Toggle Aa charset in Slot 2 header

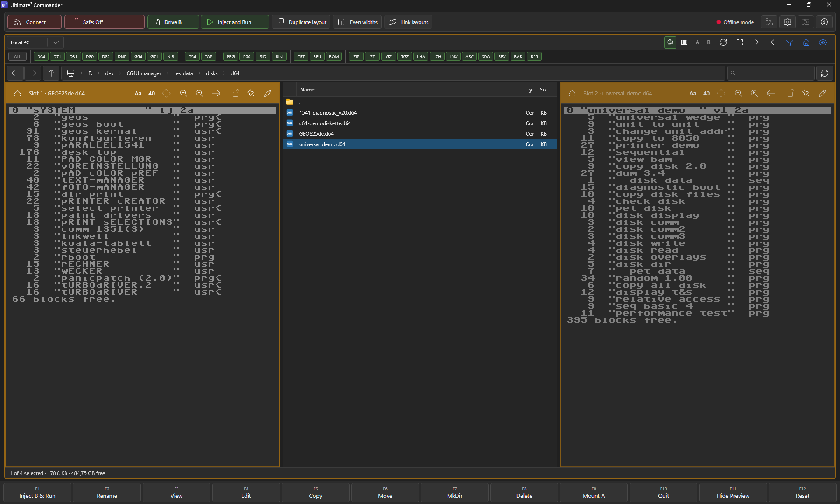(693, 93)
